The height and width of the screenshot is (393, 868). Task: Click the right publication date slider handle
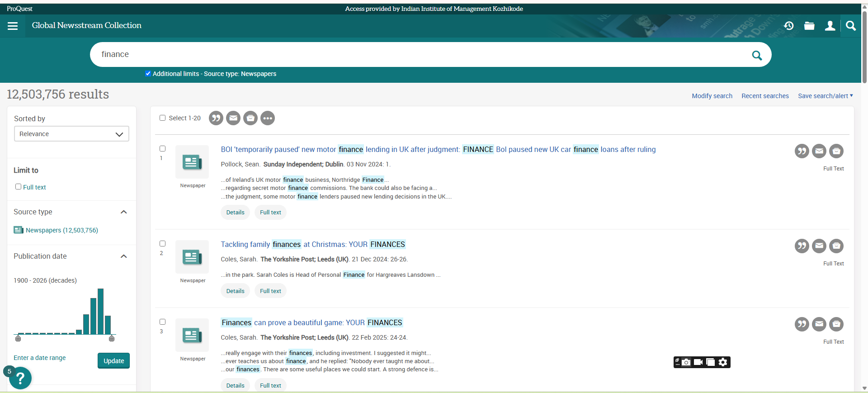point(112,338)
